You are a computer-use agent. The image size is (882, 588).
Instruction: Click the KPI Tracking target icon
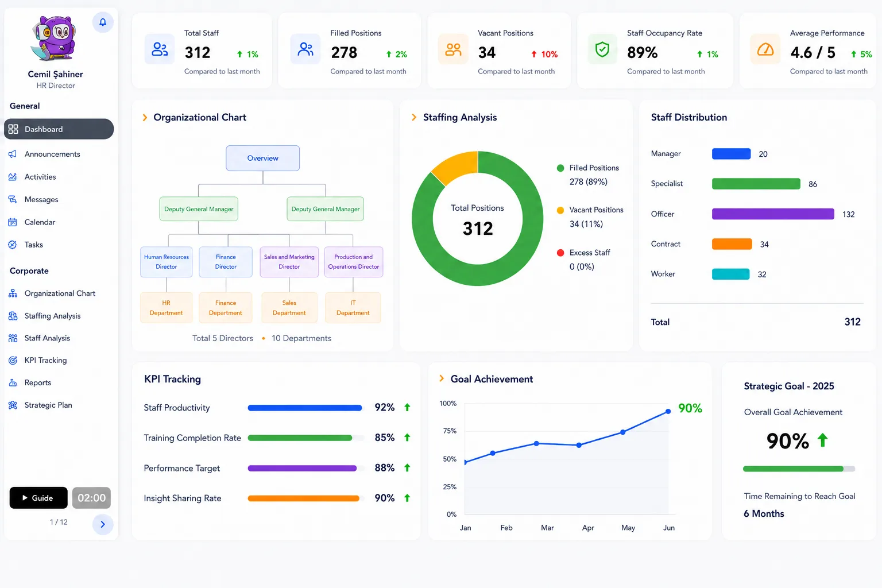[13, 361]
